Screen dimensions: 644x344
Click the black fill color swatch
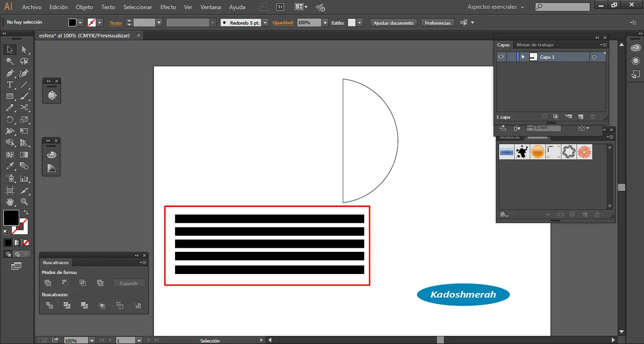click(11, 218)
